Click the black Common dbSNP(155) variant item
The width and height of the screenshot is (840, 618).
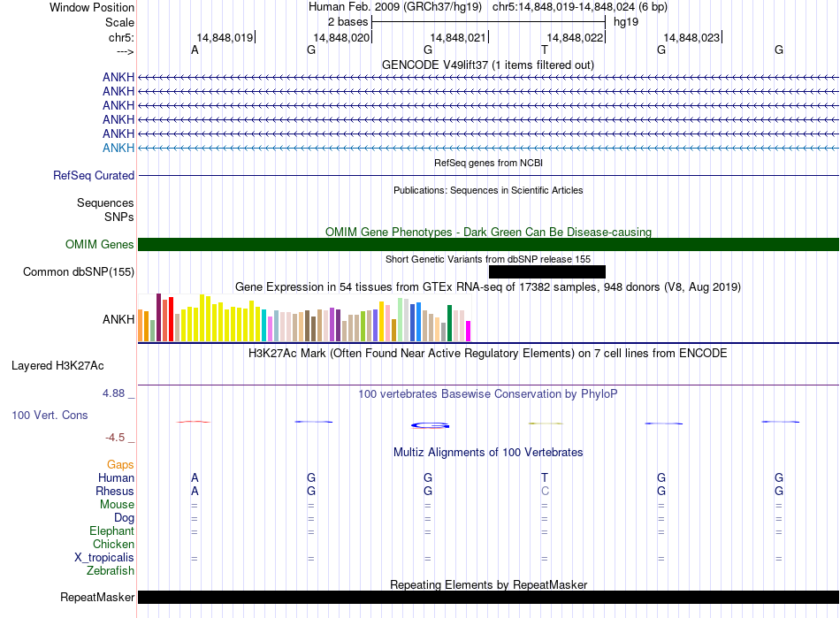point(547,272)
